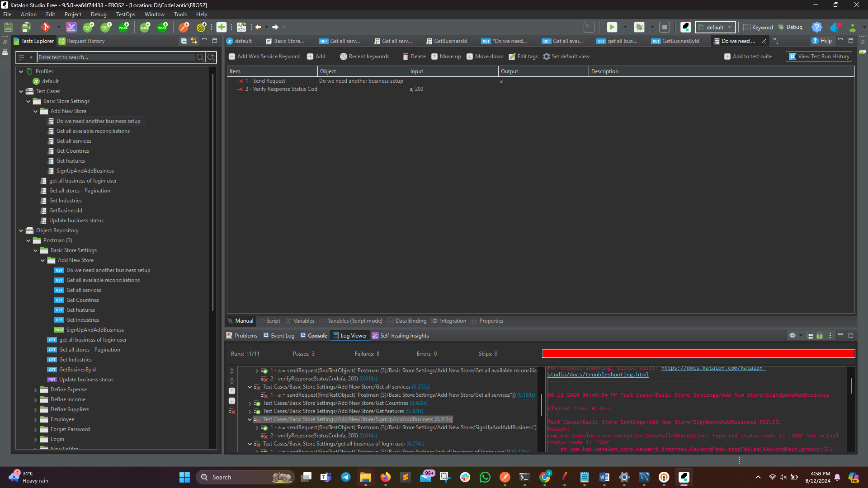Click the green bug Debug run icon

click(x=639, y=27)
